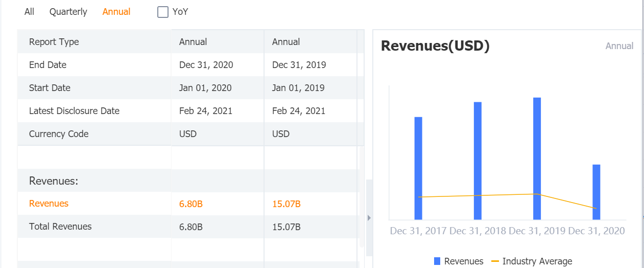Screen dimensions: 644x268
Task: Select the Annual tab
Action: (116, 12)
